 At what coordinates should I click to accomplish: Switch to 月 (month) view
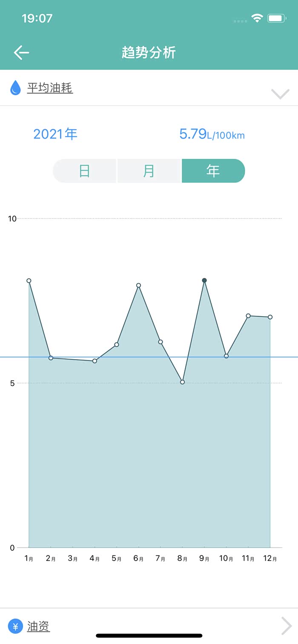(x=149, y=171)
